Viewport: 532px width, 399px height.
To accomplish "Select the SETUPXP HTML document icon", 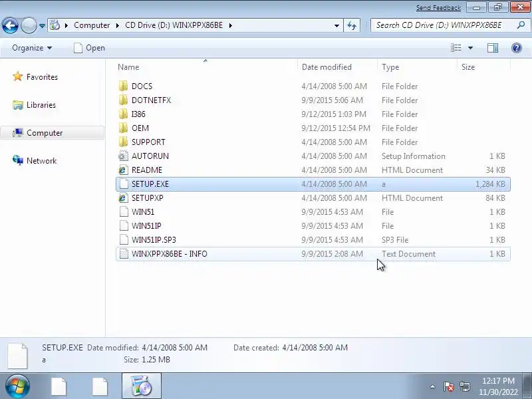I will coord(124,198).
